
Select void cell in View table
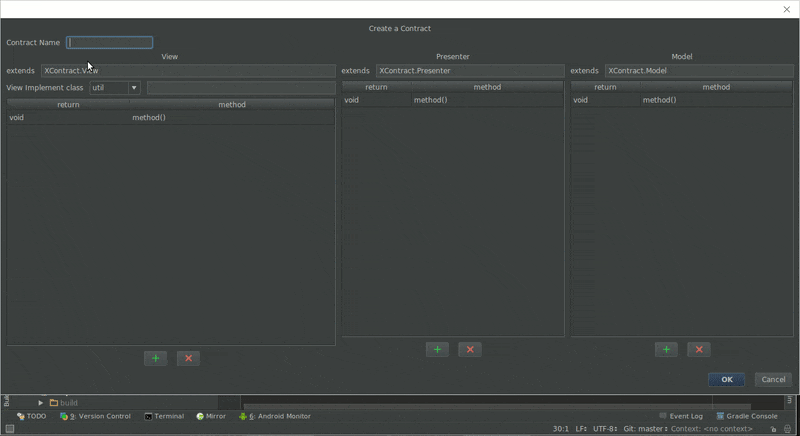tap(68, 117)
